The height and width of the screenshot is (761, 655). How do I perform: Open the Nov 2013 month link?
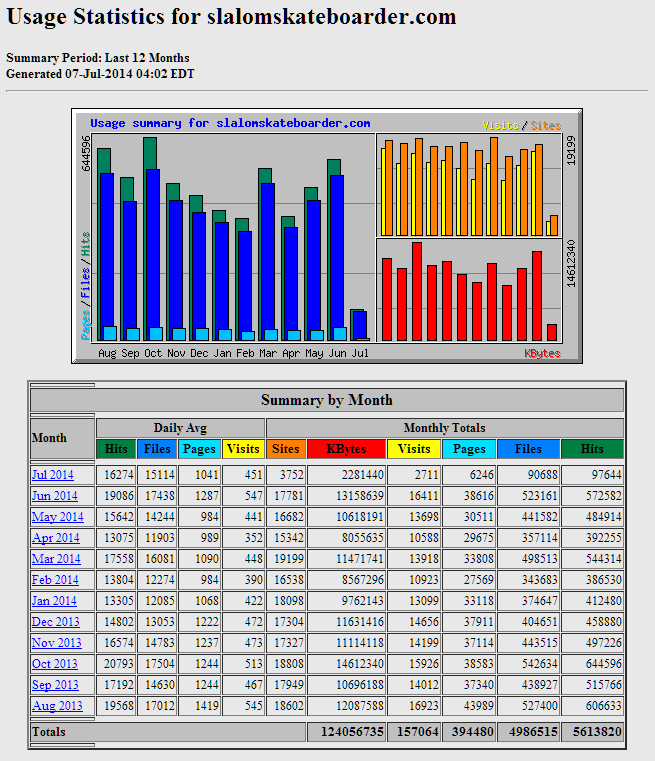[55, 643]
